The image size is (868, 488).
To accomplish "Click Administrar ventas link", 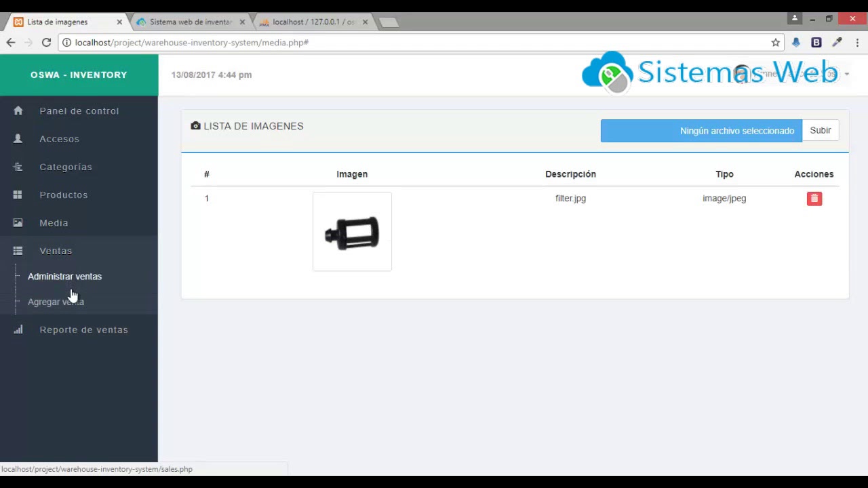I will [64, 277].
